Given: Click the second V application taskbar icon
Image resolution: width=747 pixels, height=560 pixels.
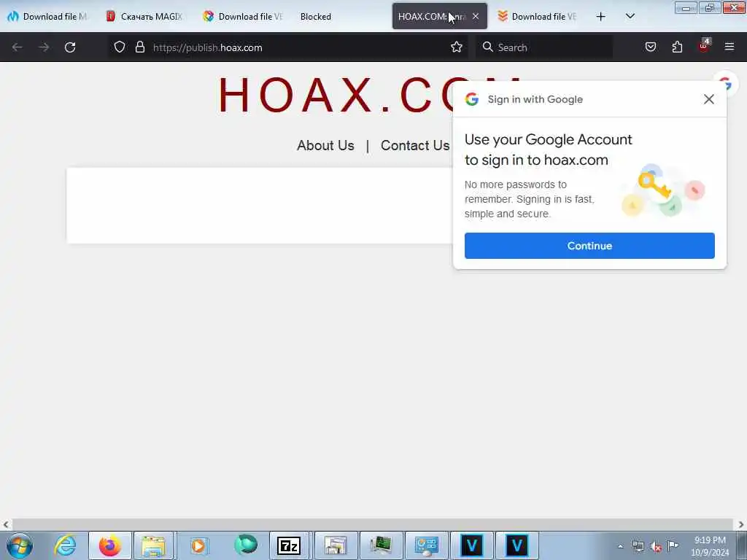Looking at the screenshot, I should (517, 545).
